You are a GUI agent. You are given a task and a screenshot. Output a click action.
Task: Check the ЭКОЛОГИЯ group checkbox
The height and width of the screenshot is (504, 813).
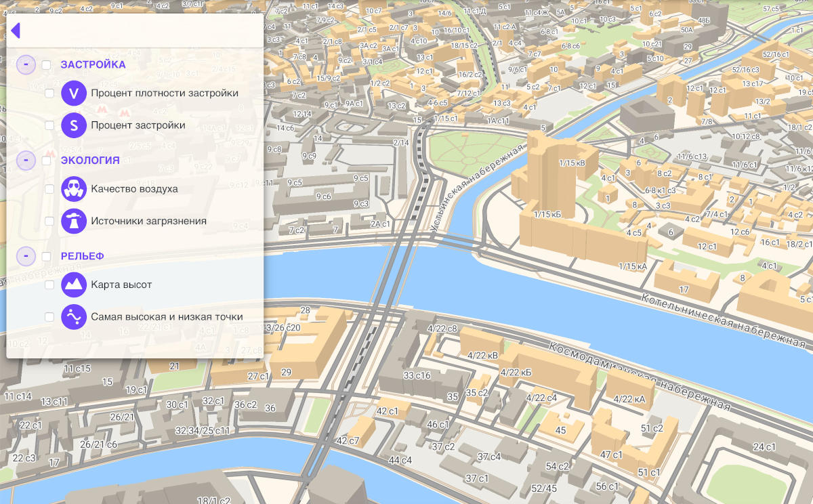[46, 161]
